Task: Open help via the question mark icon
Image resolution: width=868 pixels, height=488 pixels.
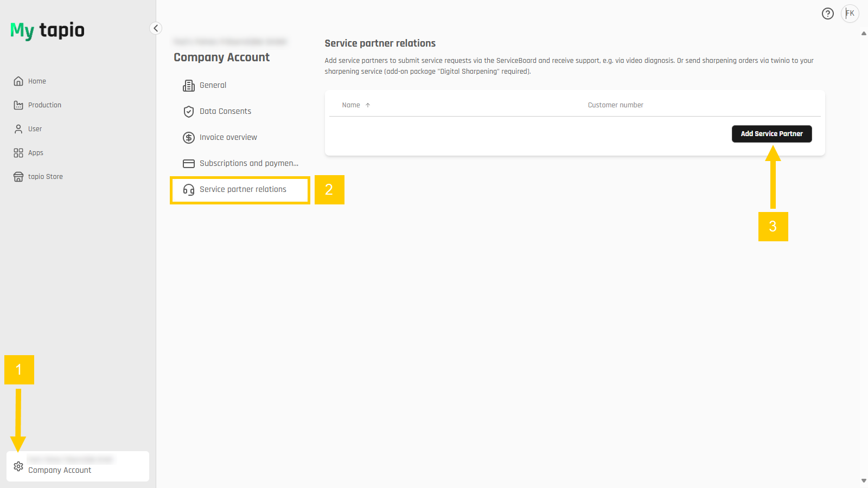Action: pyautogui.click(x=827, y=14)
